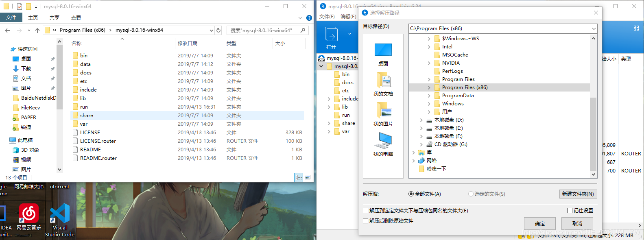This screenshot has width=644, height=240.
Task: Click Explorer sidebar scroll down arrow
Action: pyautogui.click(x=60, y=170)
